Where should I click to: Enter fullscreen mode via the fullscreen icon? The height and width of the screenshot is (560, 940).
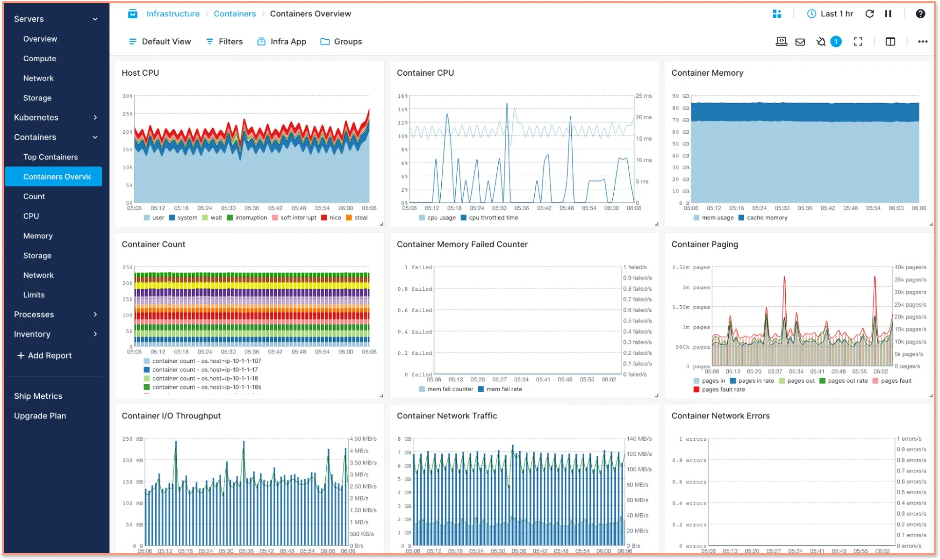(858, 42)
